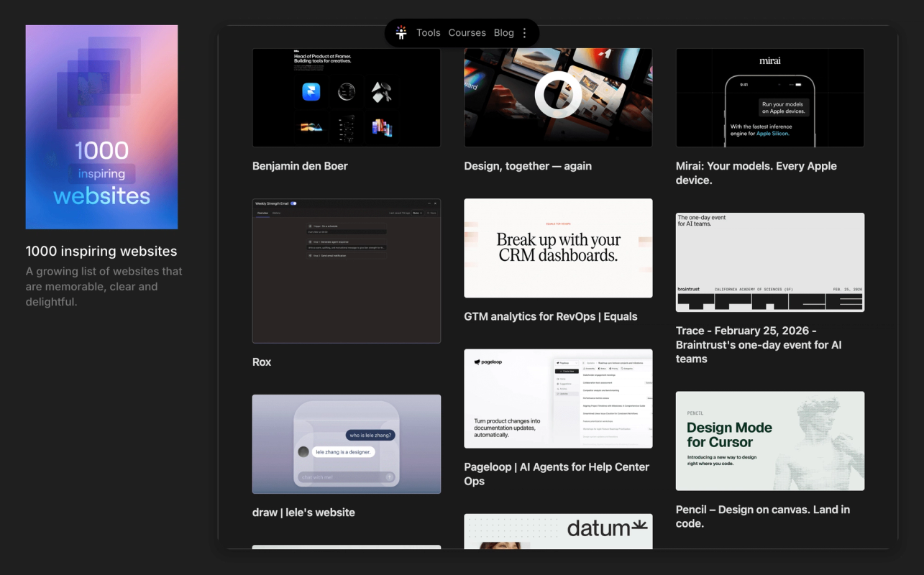Image resolution: width=924 pixels, height=575 pixels.
Task: Open the lele zhang chat bubble thumbnail
Action: pos(347,444)
